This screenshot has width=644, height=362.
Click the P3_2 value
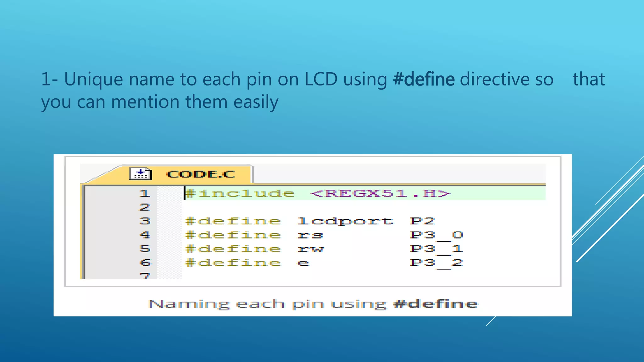tap(436, 263)
